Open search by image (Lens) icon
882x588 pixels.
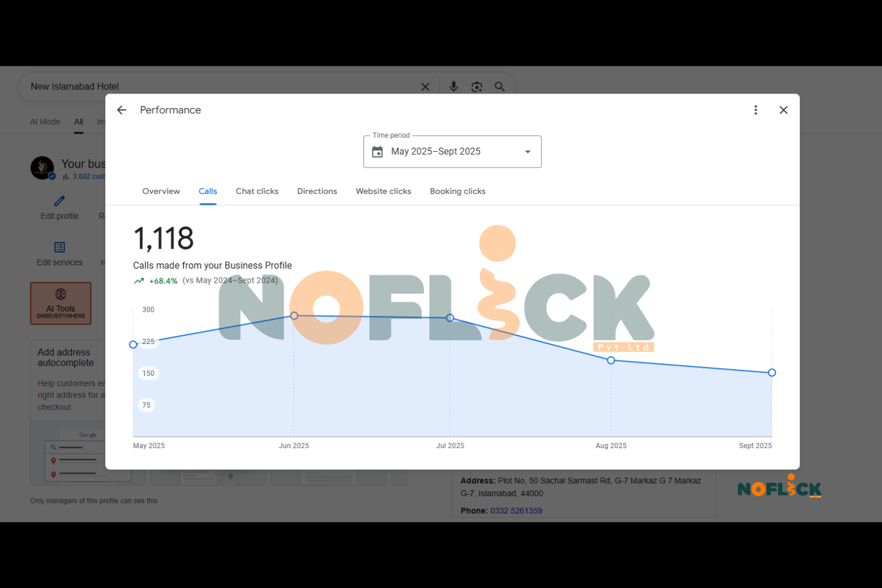(x=477, y=87)
